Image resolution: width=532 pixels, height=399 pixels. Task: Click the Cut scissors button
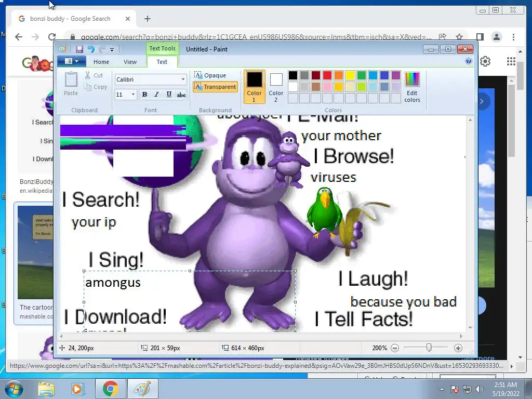(94, 75)
